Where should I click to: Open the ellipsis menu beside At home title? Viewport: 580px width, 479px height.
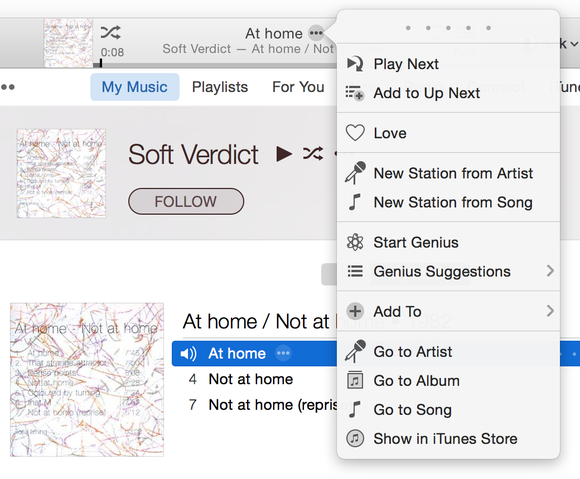coord(316,33)
